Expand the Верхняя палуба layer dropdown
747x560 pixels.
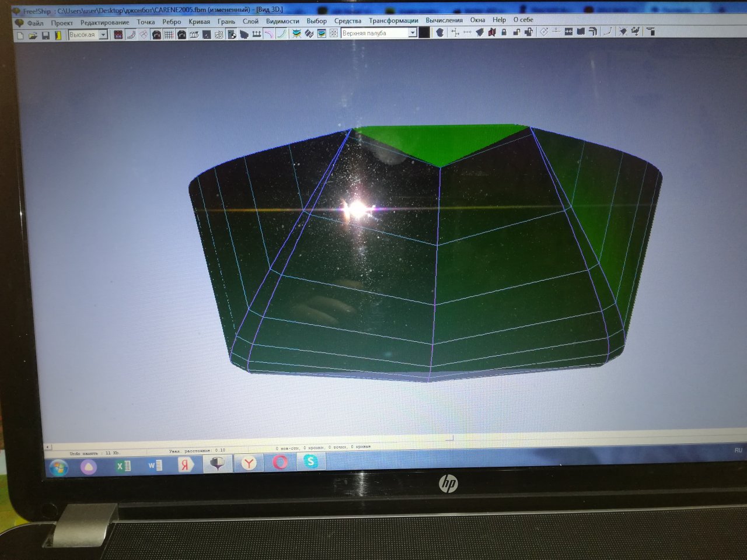pos(412,33)
